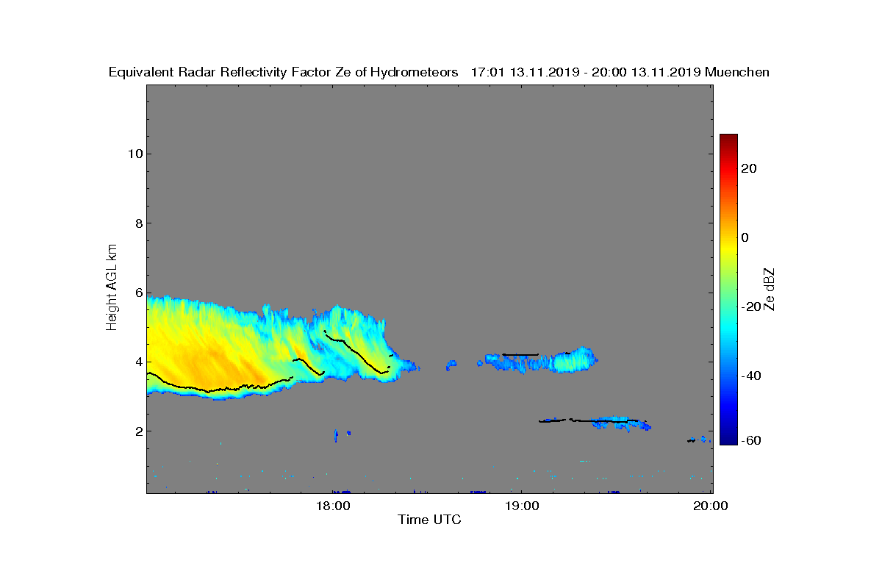Click the colorbar value '-40'
The height and width of the screenshot is (588, 882).
[x=752, y=376]
